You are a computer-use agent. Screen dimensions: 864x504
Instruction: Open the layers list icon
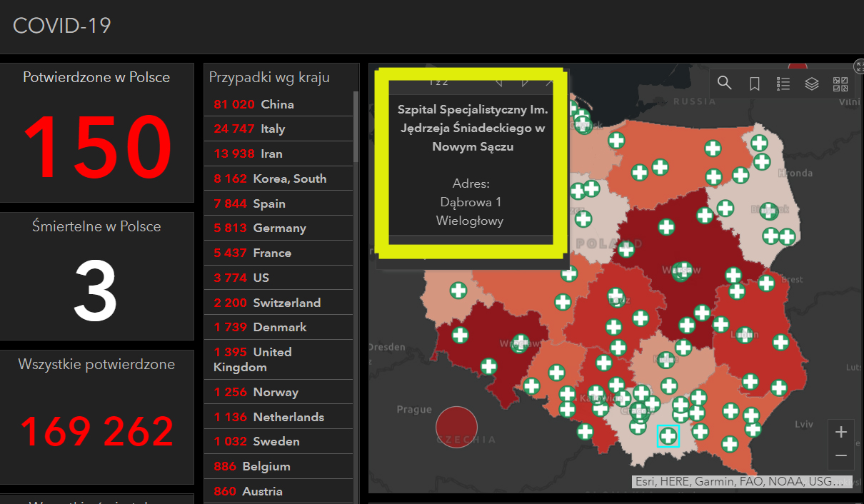pyautogui.click(x=812, y=84)
